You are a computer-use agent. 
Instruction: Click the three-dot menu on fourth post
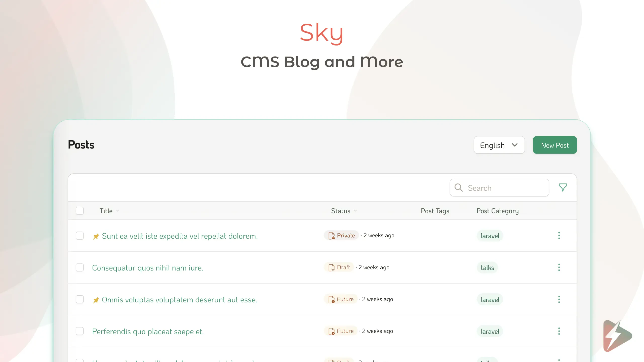(559, 331)
